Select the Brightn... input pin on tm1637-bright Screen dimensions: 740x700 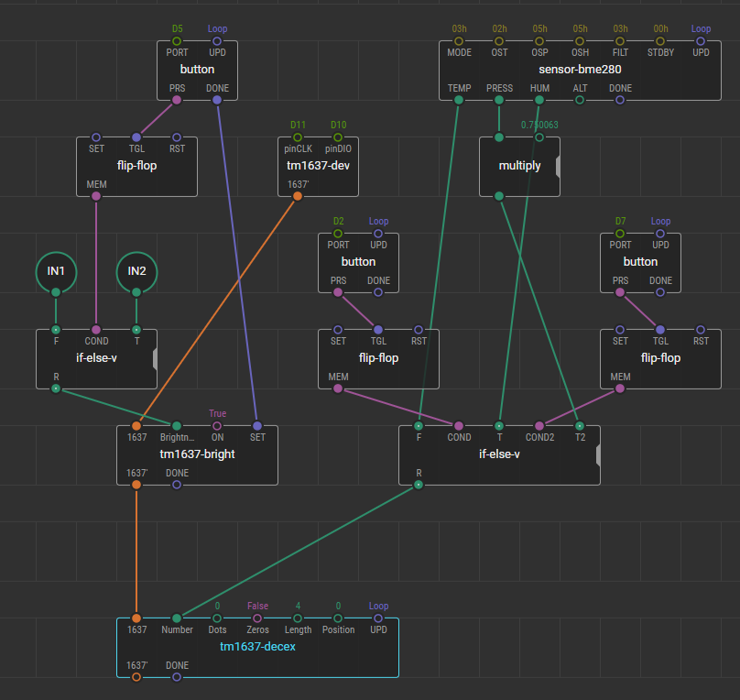tap(177, 426)
